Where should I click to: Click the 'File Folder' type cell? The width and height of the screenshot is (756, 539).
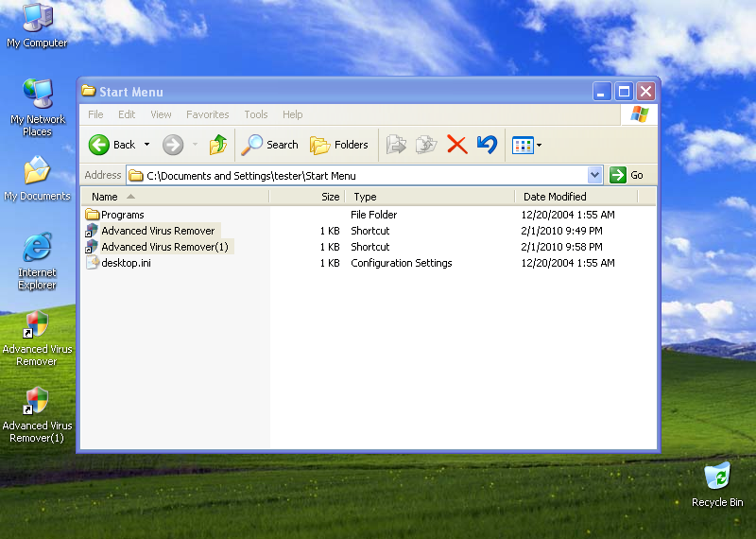pos(373,215)
